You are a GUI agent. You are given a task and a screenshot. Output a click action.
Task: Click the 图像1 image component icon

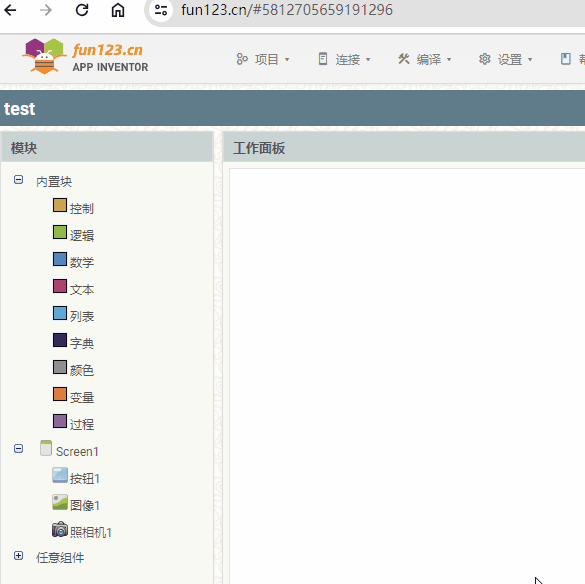(x=60, y=502)
